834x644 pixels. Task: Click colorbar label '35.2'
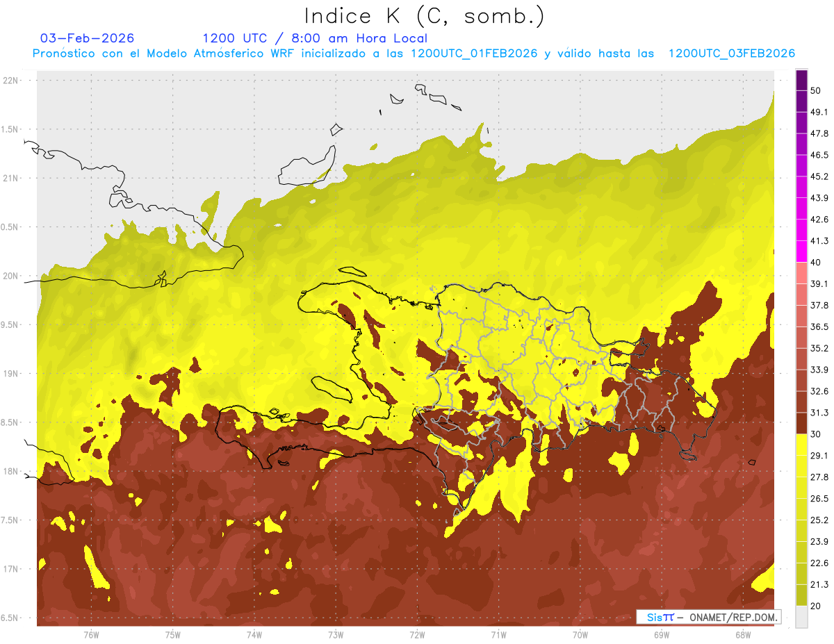coord(819,349)
